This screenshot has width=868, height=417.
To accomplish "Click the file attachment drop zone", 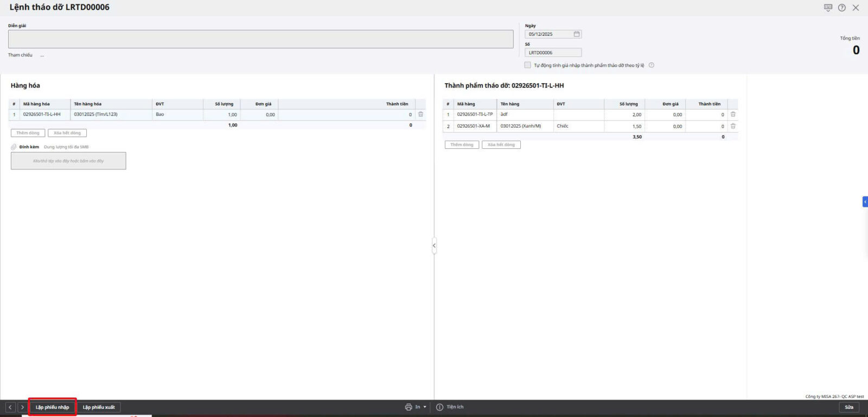I will click(68, 161).
